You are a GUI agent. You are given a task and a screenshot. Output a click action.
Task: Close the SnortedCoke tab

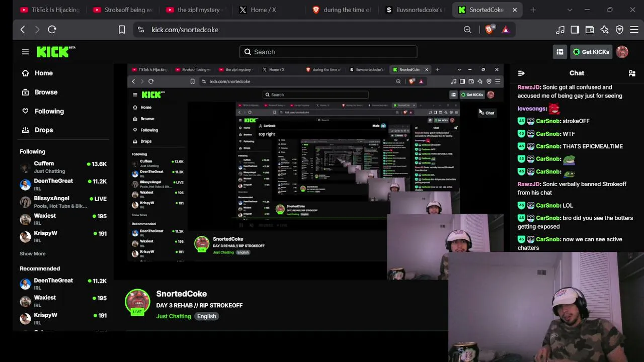pyautogui.click(x=515, y=10)
